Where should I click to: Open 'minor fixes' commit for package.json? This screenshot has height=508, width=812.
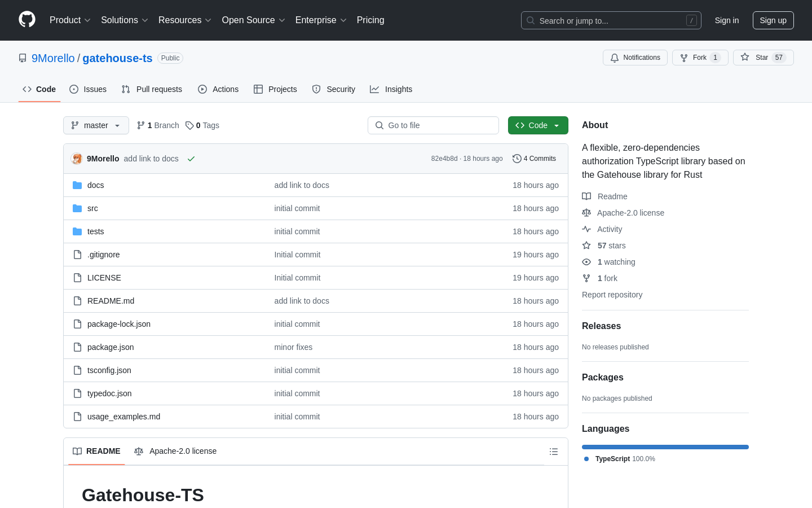click(x=293, y=347)
